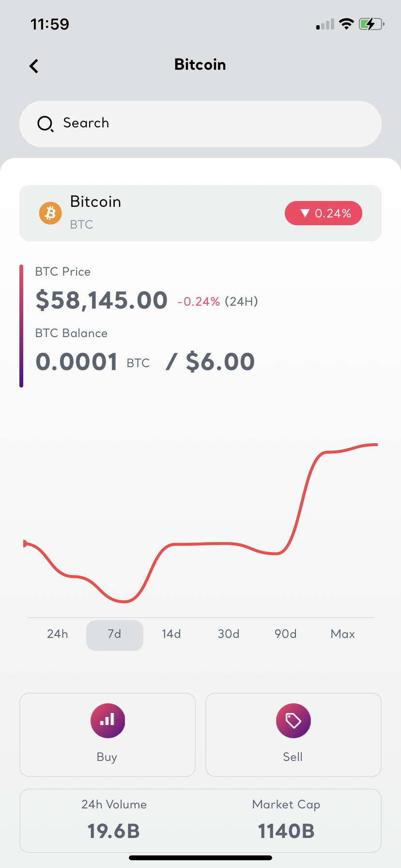The height and width of the screenshot is (868, 401).
Task: Switch chart to 24h range
Action: [58, 634]
